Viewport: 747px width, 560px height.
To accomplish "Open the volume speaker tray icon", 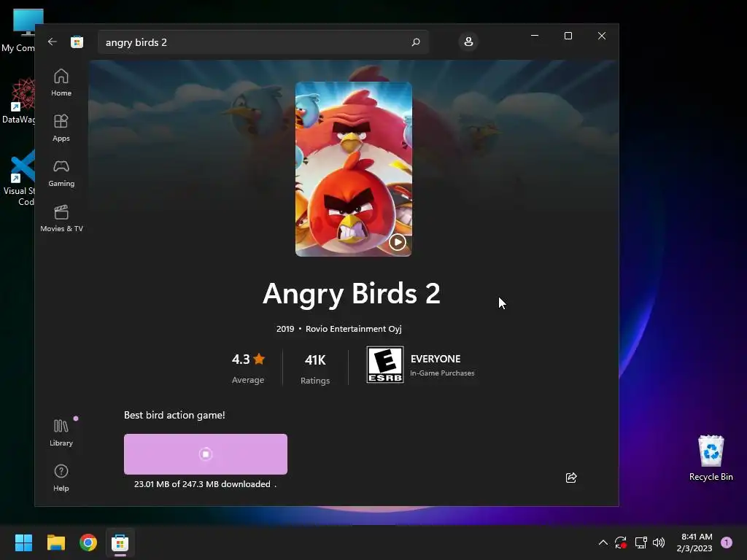I will [659, 542].
